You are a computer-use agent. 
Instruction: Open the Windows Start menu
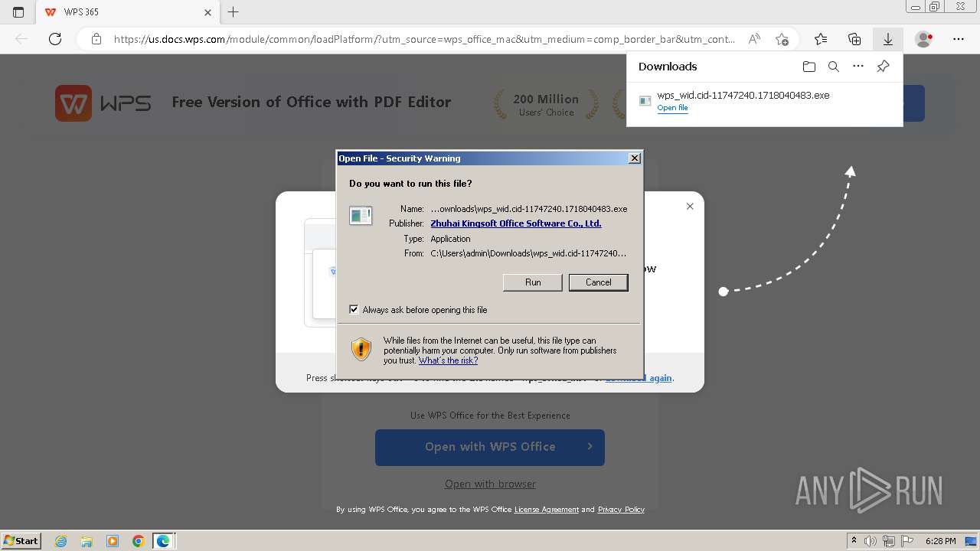coord(21,540)
